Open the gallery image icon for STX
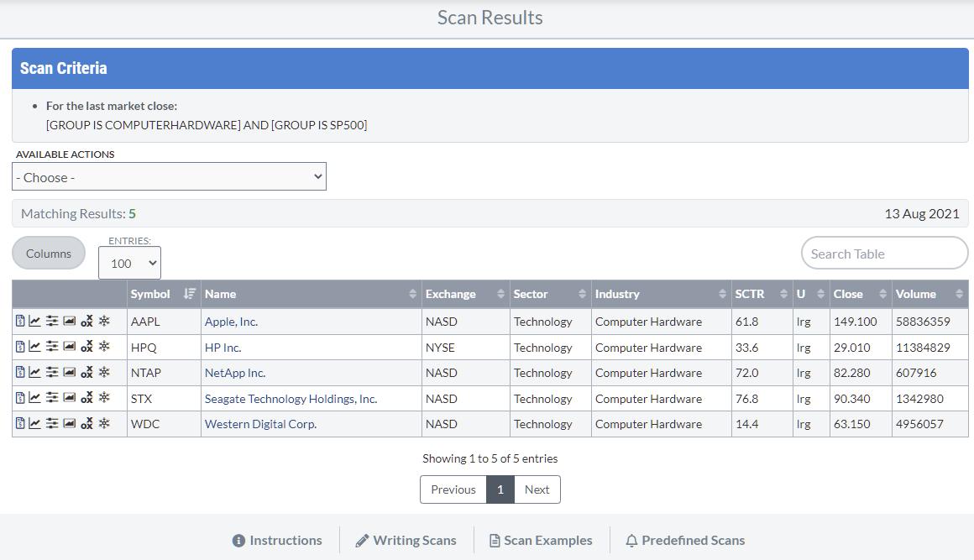Viewport: 974px width, 560px height. tap(69, 398)
